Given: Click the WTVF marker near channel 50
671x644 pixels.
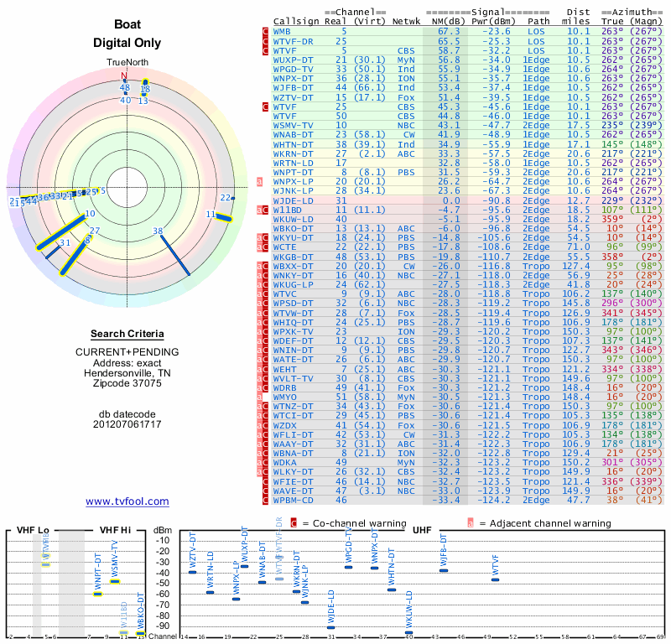Looking at the screenshot, I should click(495, 579).
